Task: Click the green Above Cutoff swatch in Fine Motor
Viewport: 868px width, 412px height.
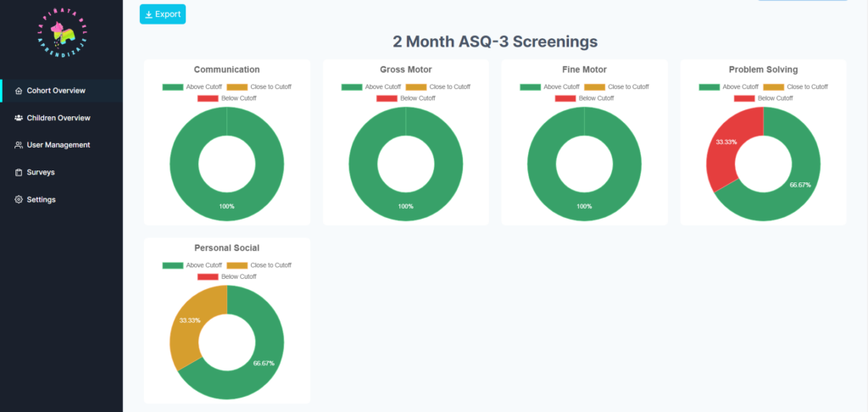Action: coord(531,86)
